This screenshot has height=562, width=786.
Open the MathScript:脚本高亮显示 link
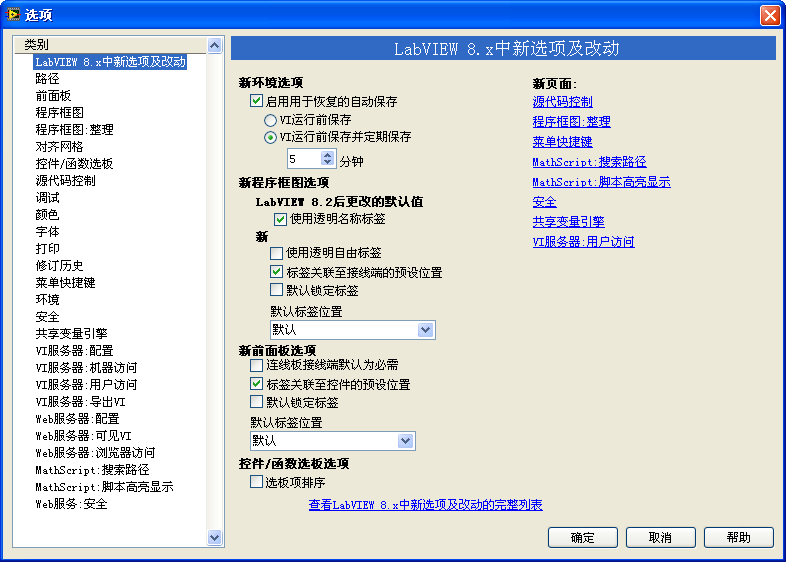(602, 182)
